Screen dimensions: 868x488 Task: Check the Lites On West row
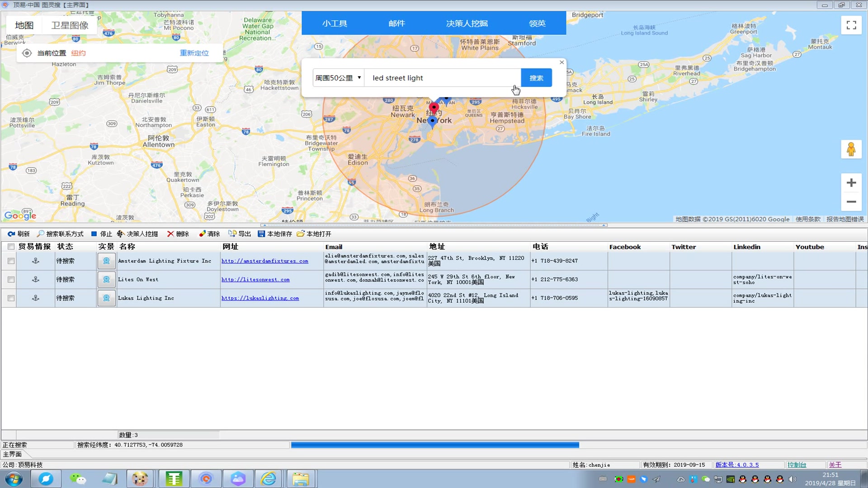11,280
